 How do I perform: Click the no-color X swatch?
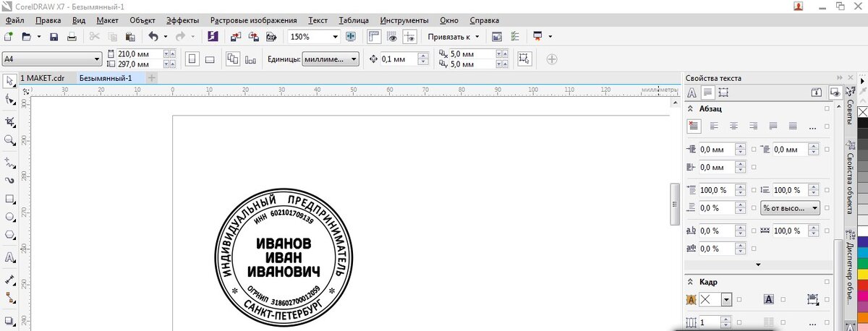tap(862, 111)
